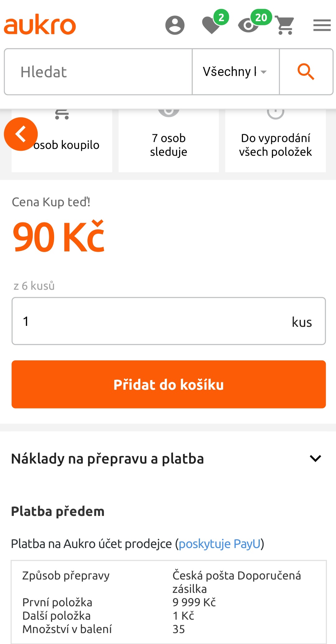
Task: Click the 90 Kč price
Action: pos(58,237)
